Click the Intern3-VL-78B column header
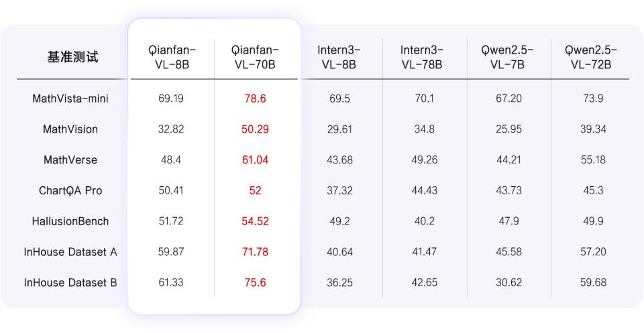 424,57
